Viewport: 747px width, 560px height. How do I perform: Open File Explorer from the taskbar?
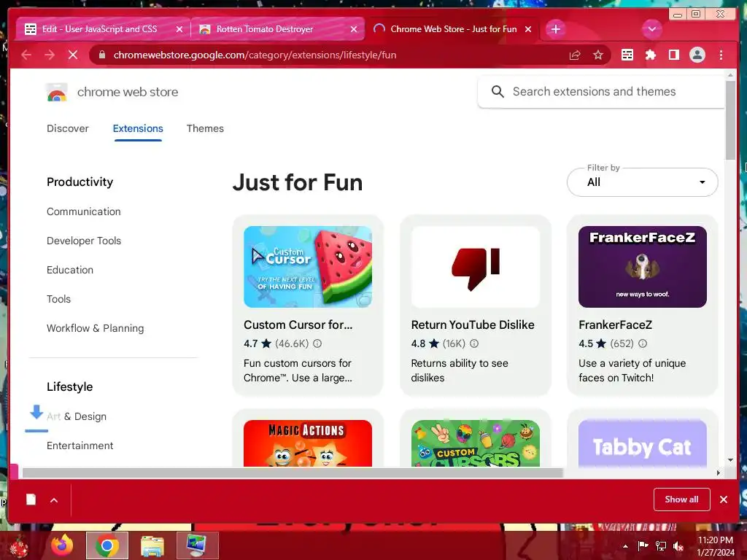[152, 545]
